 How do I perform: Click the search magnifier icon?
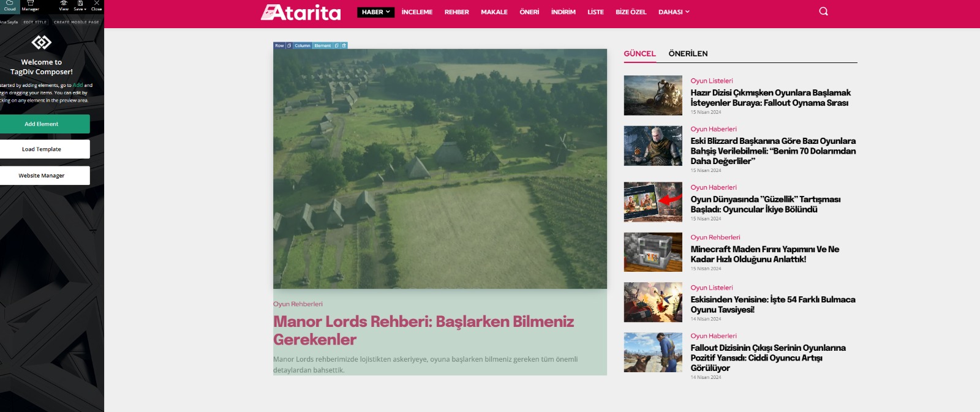[x=823, y=11]
